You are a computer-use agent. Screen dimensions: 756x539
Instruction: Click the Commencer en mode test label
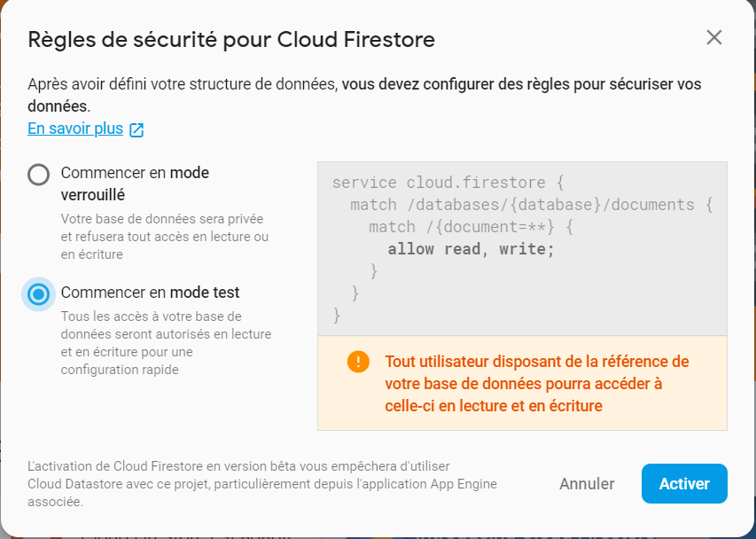tap(150, 293)
